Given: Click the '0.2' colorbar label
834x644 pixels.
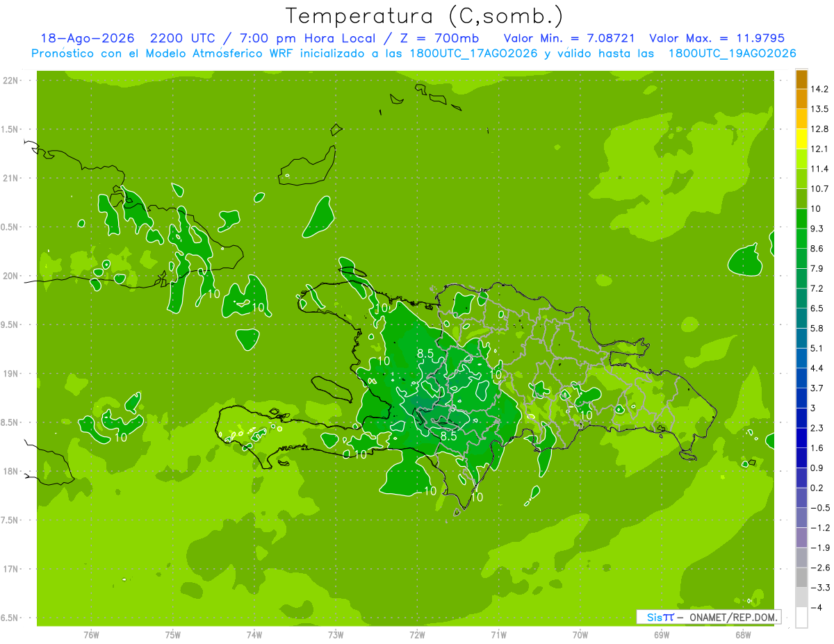Looking at the screenshot, I should pos(817,488).
